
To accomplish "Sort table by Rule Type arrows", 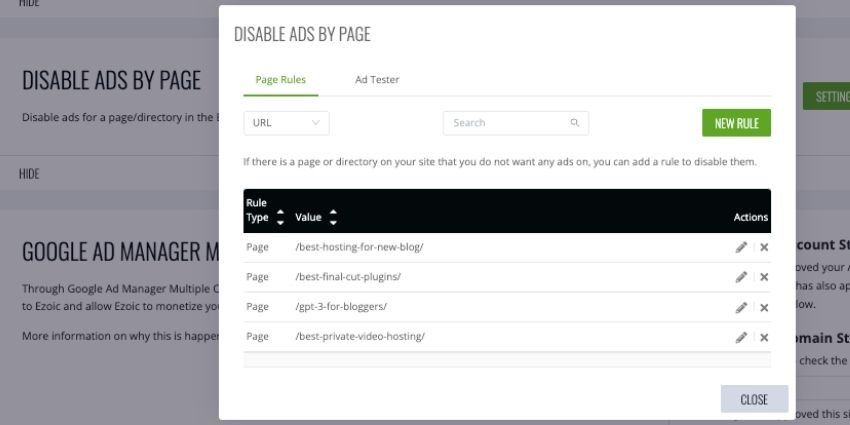I will (280, 217).
